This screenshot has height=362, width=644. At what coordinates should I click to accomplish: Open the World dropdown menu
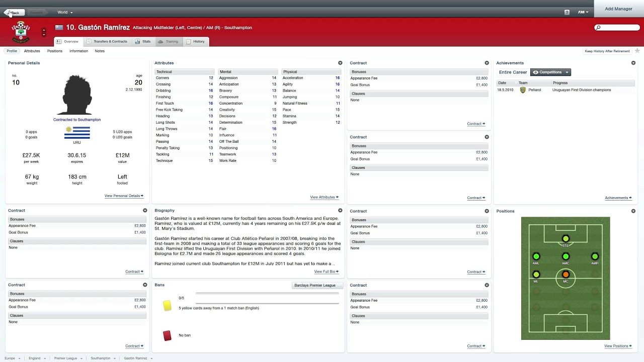pyautogui.click(x=65, y=12)
